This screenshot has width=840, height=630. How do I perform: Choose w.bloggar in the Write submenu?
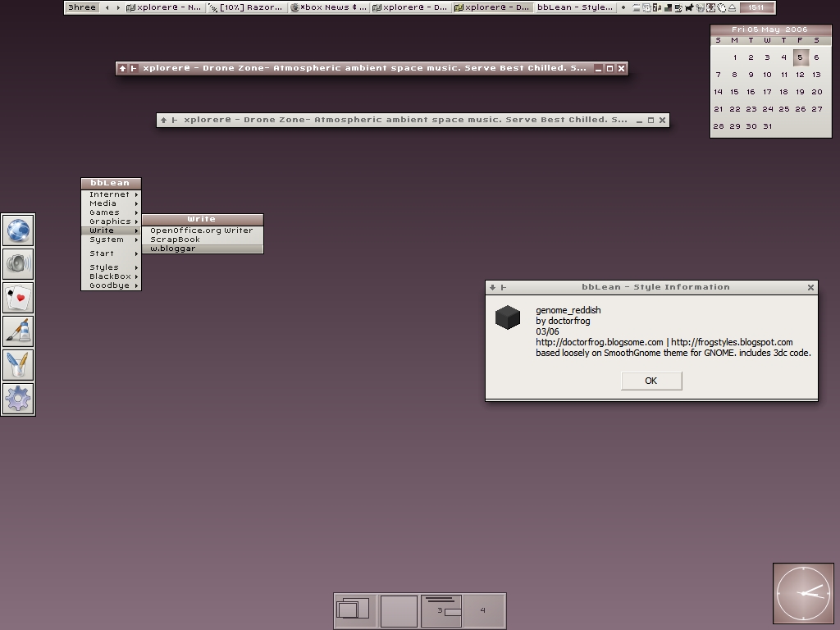point(173,249)
